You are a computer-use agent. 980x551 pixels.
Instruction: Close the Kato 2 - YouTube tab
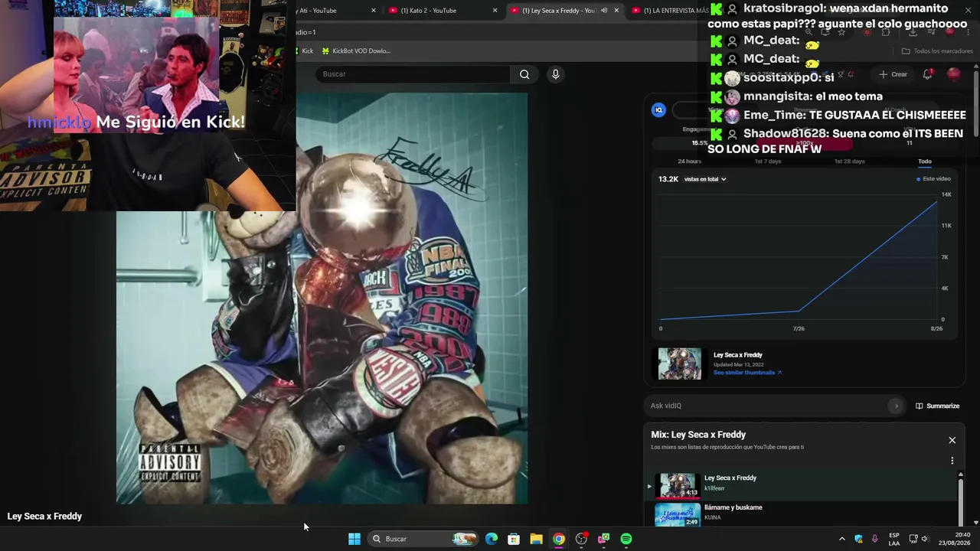point(495,11)
